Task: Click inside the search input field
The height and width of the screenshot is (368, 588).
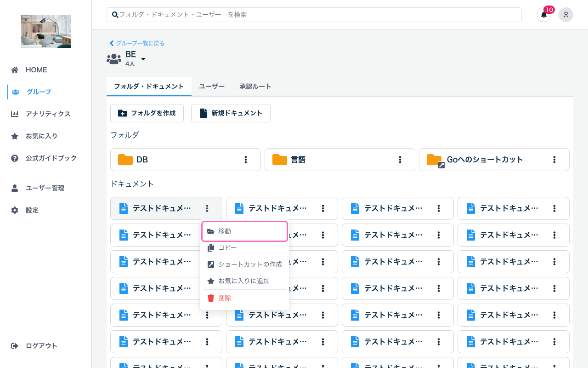Action: point(276,14)
